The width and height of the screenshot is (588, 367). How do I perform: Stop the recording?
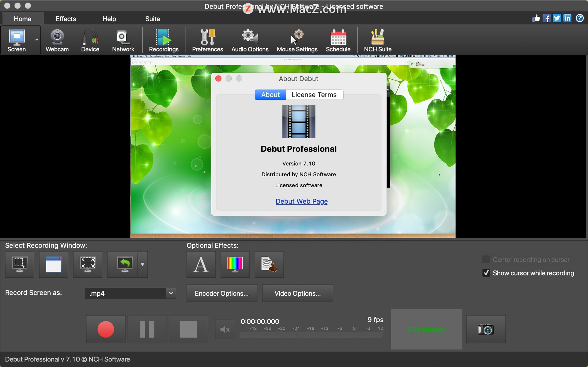tap(188, 329)
